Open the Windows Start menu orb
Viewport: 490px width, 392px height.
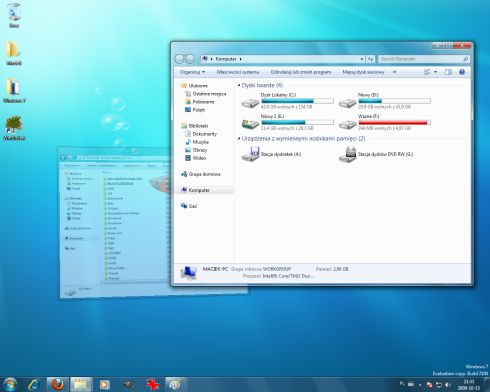(10, 384)
